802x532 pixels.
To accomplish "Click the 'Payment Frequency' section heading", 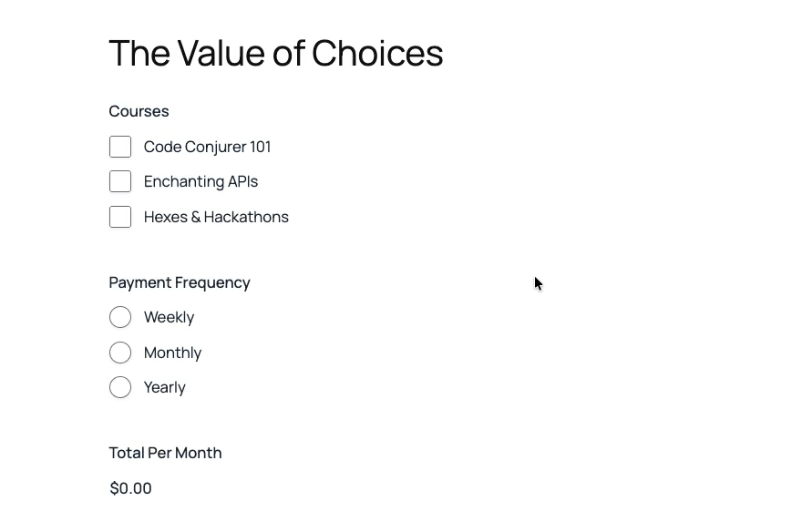I will 180,282.
